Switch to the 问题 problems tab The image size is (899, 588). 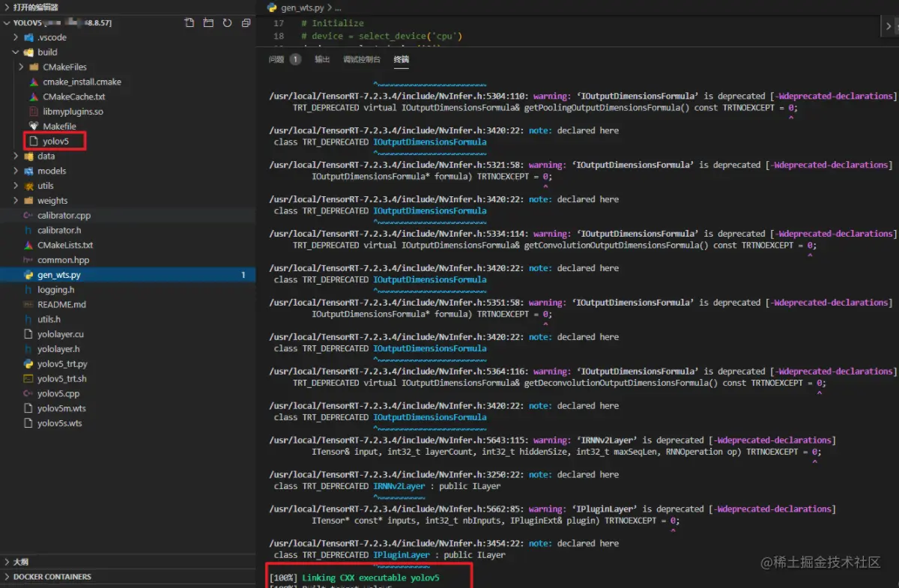click(276, 59)
